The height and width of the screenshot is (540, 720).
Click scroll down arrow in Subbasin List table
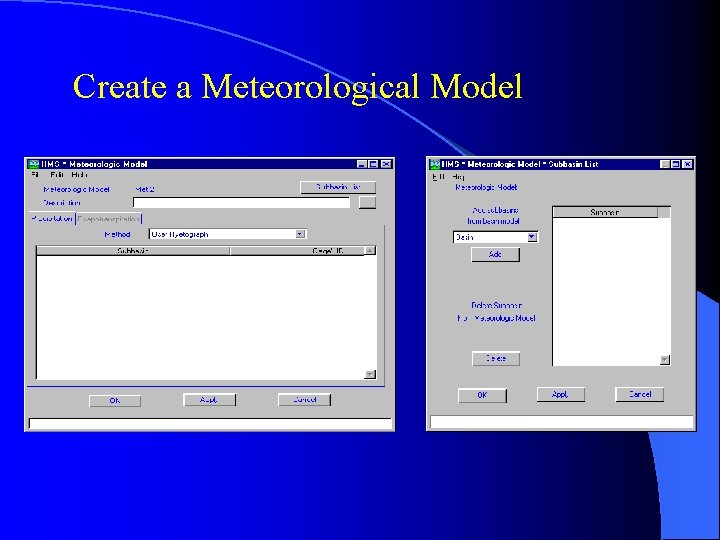(664, 360)
